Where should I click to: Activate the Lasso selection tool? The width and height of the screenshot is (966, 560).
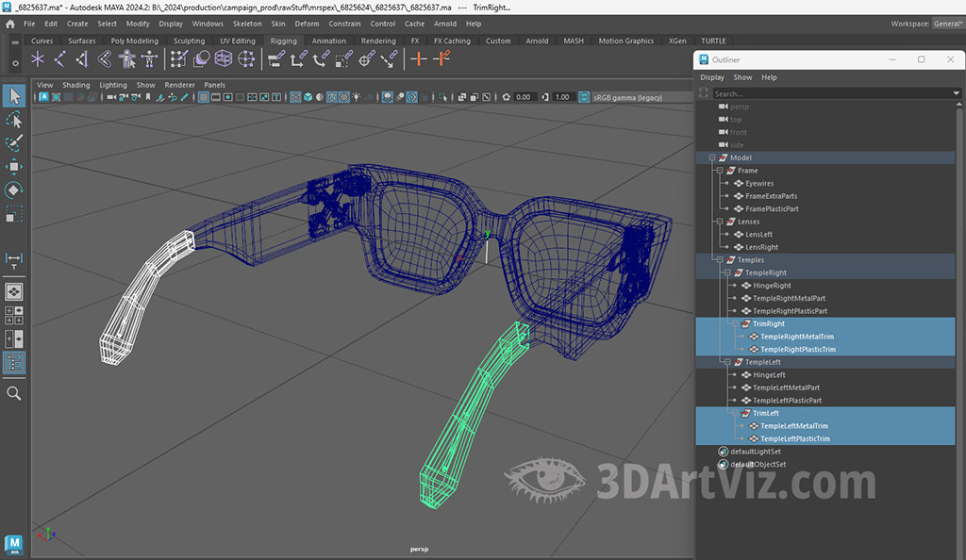pos(14,120)
